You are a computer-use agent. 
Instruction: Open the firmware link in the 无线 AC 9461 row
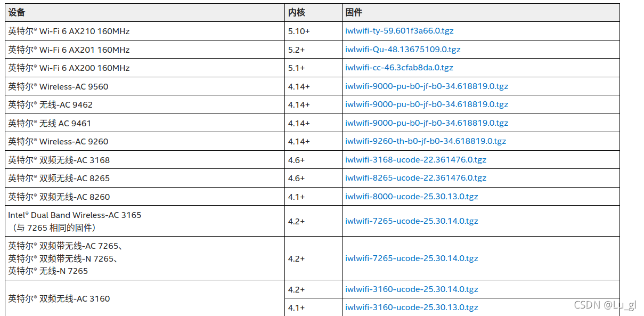pyautogui.click(x=427, y=123)
